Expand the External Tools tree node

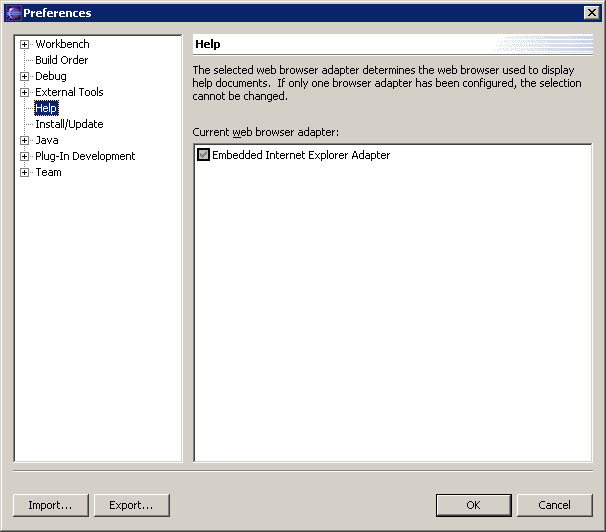pos(24,92)
